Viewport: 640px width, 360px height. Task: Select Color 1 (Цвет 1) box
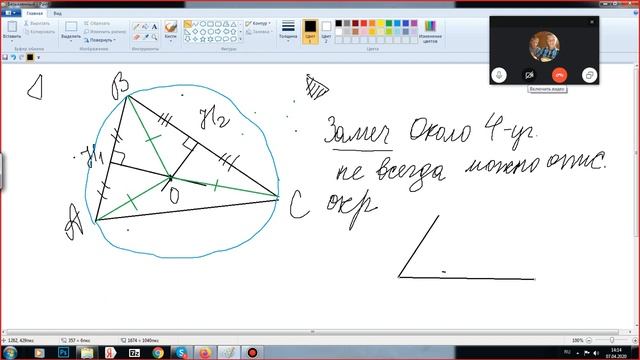[x=310, y=31]
